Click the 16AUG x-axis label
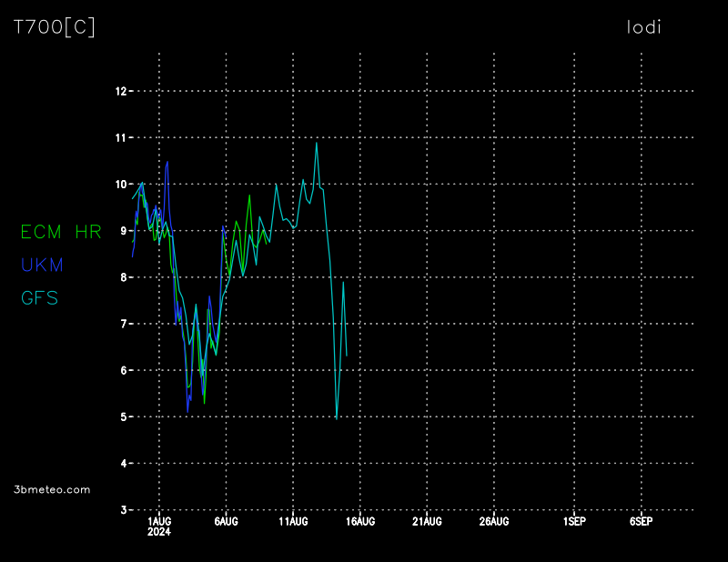The image size is (728, 562). click(360, 521)
